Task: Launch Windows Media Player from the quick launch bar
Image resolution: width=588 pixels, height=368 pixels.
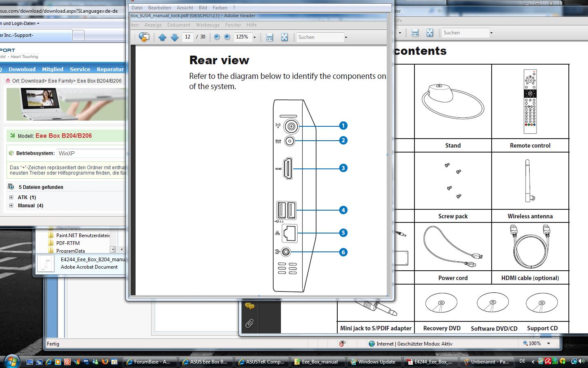Action: [x=58, y=362]
